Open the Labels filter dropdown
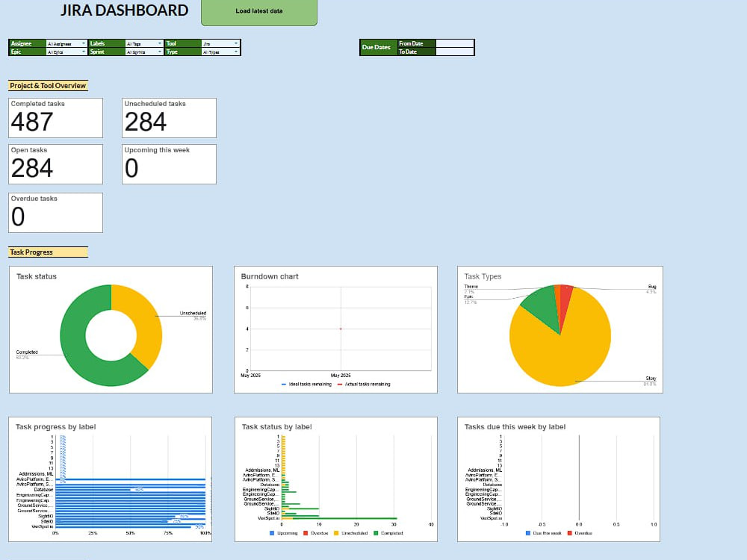This screenshot has height=560, width=747. coord(144,43)
